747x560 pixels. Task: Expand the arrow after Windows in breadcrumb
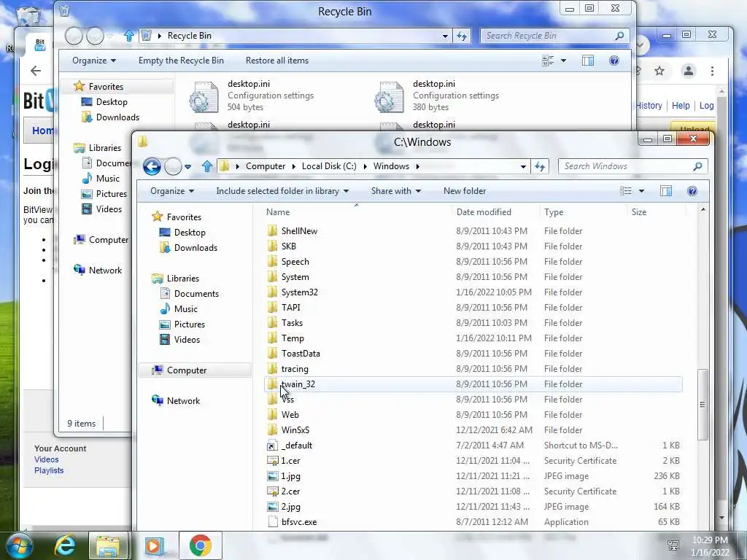(x=418, y=167)
